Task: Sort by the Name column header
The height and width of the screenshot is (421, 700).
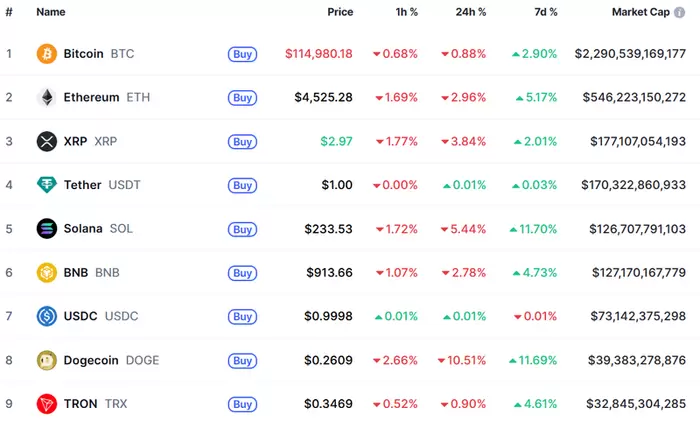Action: (51, 12)
